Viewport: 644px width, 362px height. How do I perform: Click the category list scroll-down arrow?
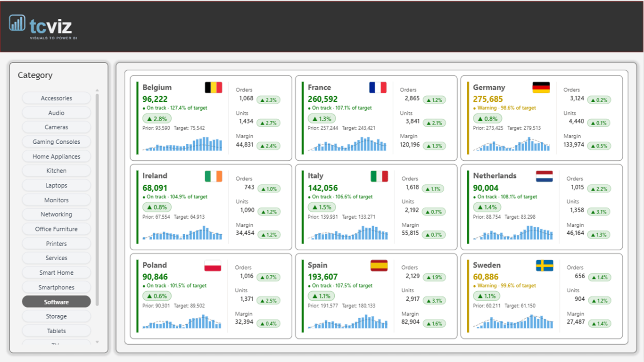(x=98, y=342)
